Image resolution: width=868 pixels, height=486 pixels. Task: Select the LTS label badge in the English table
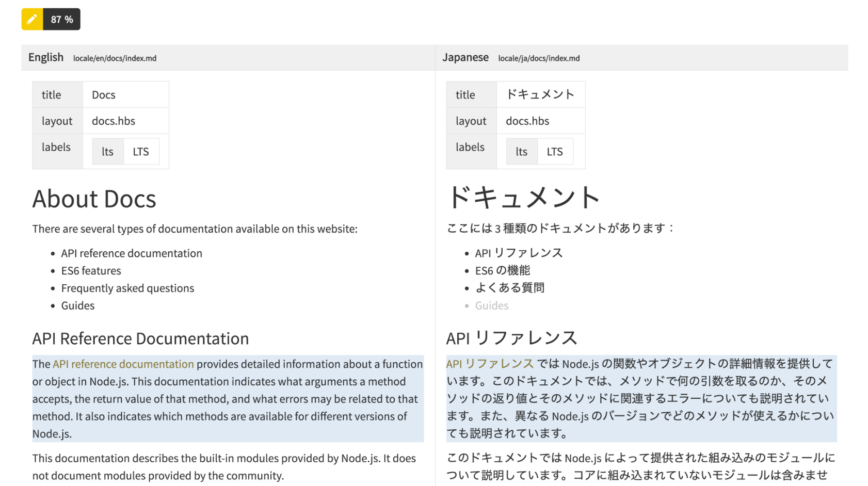[x=142, y=151]
